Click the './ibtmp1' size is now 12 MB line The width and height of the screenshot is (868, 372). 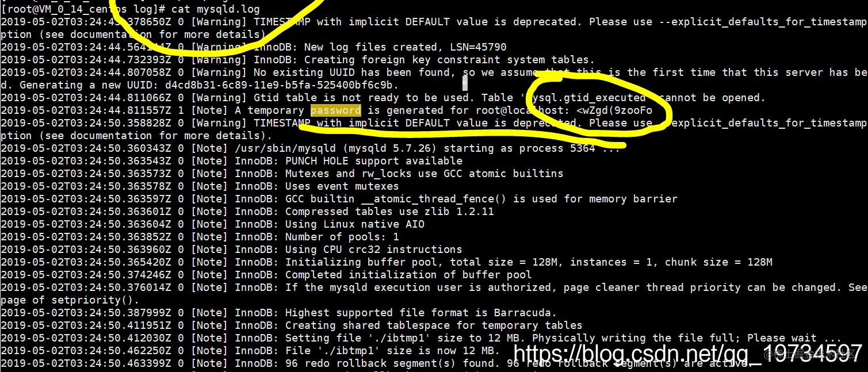tap(251, 351)
